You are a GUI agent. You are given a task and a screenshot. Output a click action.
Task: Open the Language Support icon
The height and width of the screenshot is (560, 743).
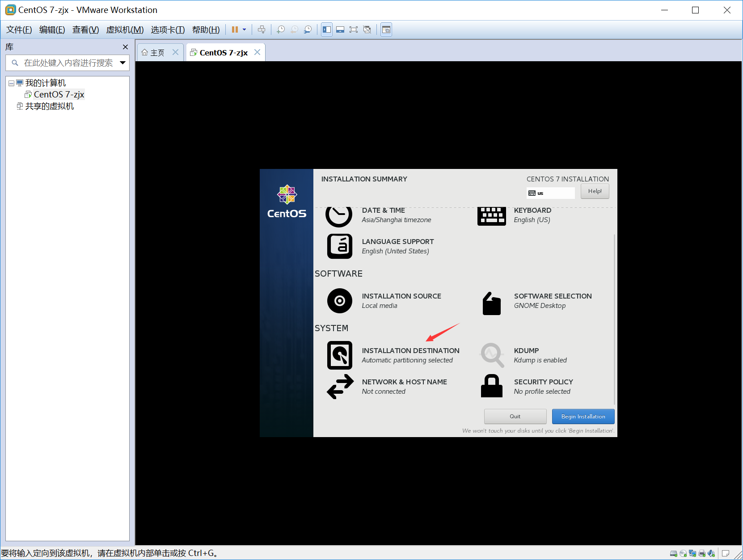pyautogui.click(x=340, y=246)
